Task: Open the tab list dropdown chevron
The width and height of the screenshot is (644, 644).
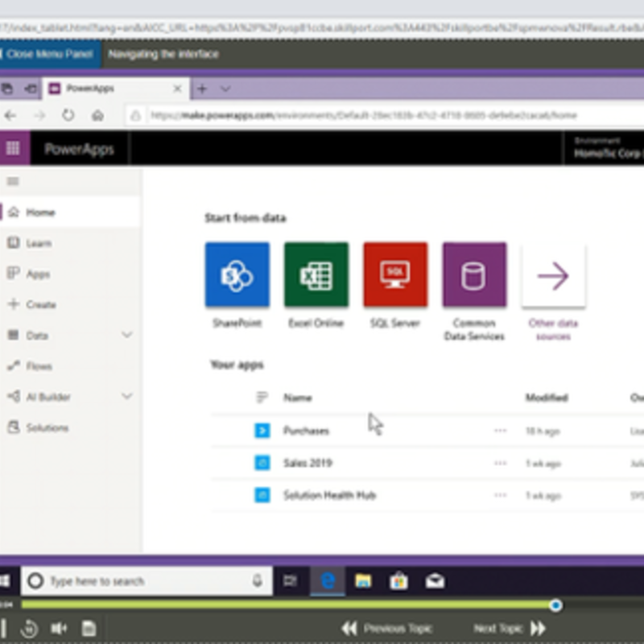Action: click(x=225, y=89)
